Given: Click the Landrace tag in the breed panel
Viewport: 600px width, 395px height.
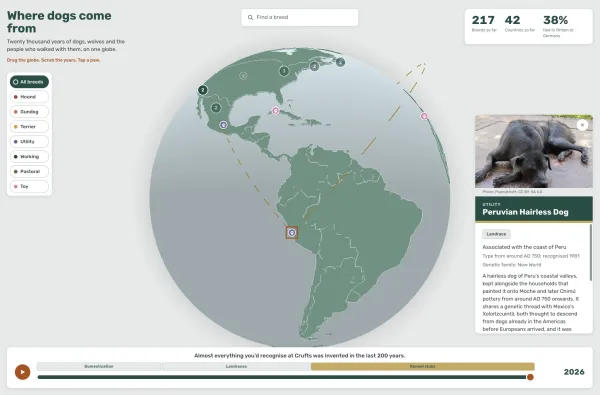Looking at the screenshot, I should (x=496, y=234).
